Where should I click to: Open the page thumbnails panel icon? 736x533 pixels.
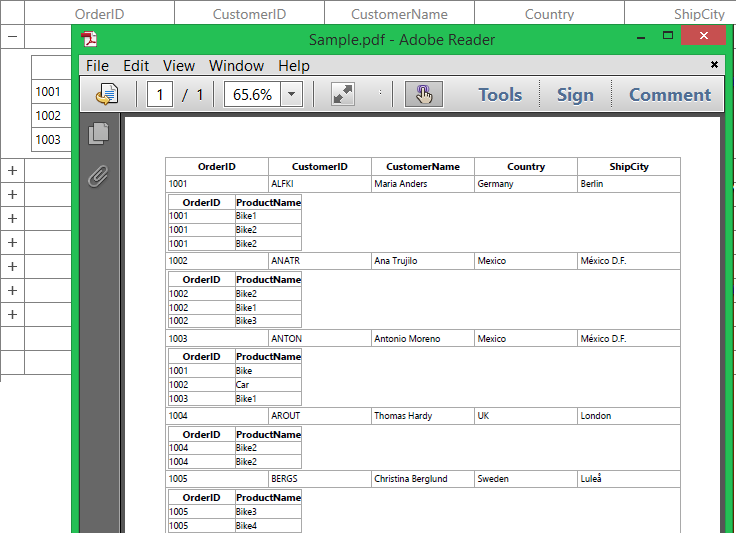pyautogui.click(x=99, y=134)
